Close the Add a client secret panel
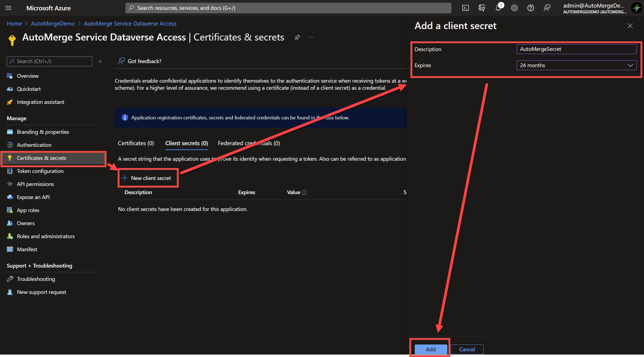The image size is (644, 357). click(630, 26)
